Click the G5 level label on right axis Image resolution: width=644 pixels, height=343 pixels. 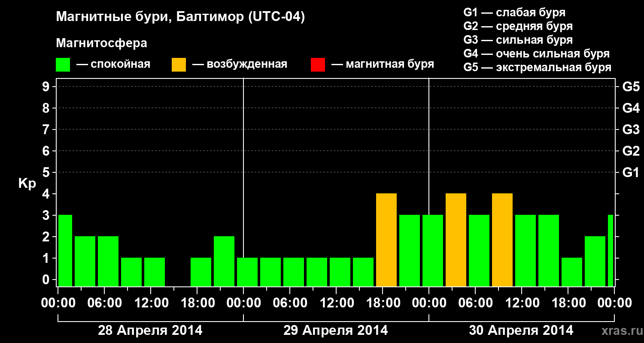coord(631,87)
